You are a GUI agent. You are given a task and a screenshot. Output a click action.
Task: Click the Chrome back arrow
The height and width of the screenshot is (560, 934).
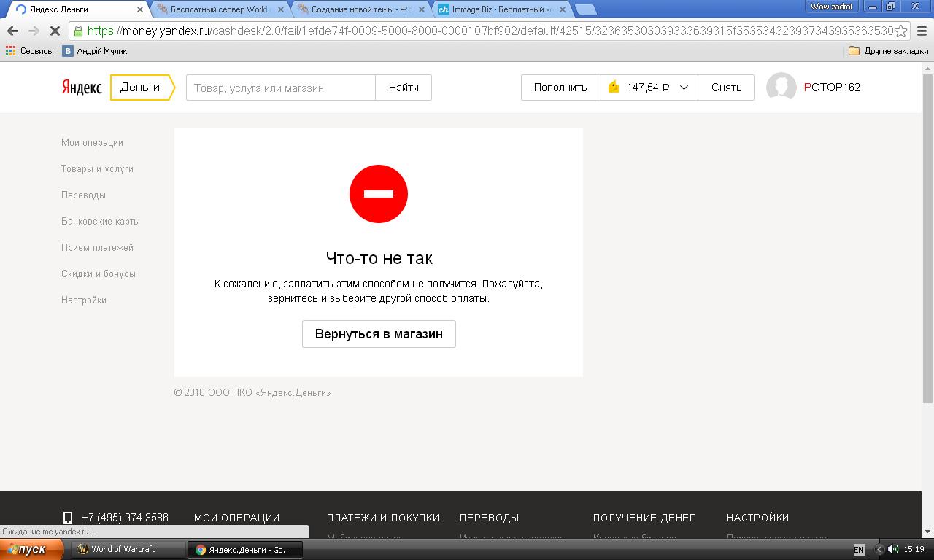click(x=12, y=31)
